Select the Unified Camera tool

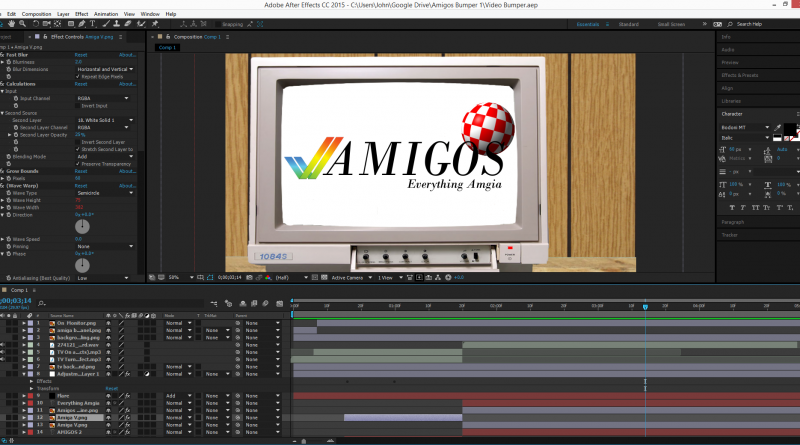point(46,24)
